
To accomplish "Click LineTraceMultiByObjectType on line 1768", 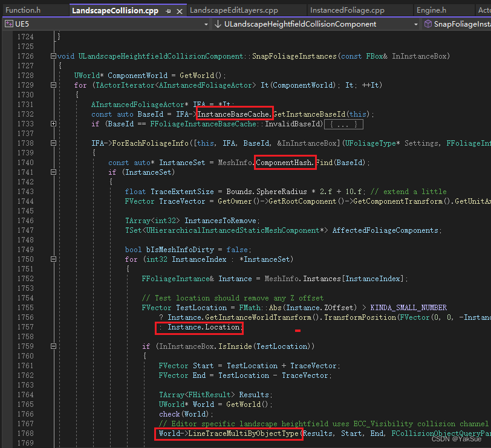I will coord(243,433).
